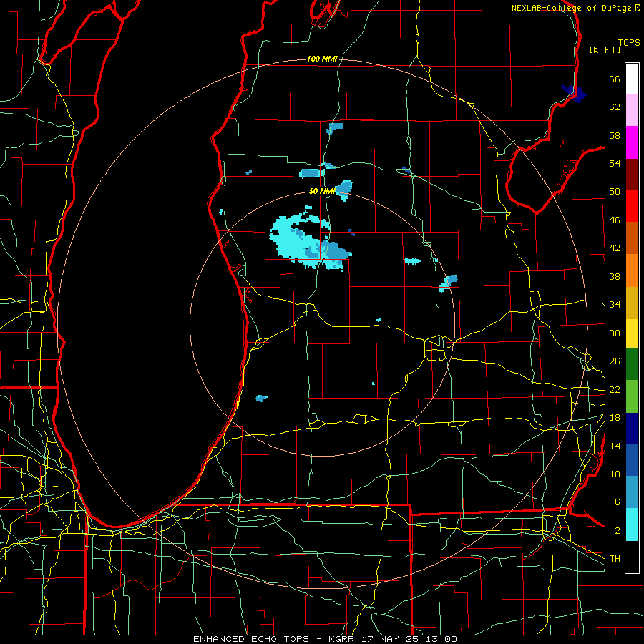The width and height of the screenshot is (644, 644).
Task: Click the black TH swatch at legend bottom
Action: click(632, 557)
